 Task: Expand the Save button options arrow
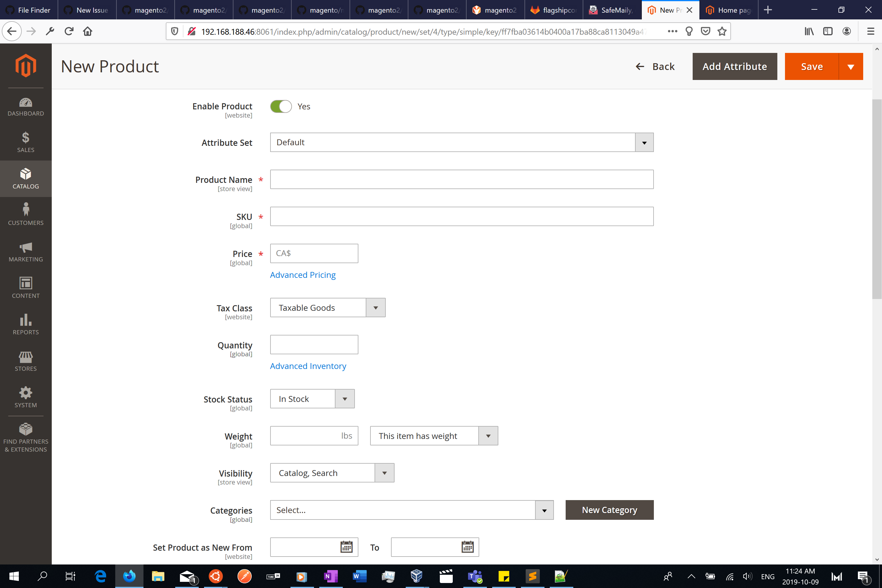(x=851, y=67)
